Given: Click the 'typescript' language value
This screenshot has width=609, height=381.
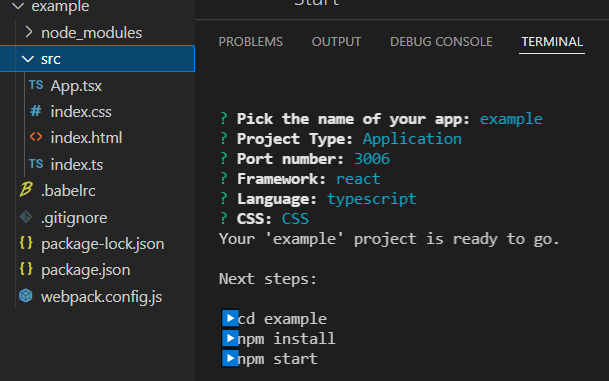Looking at the screenshot, I should [371, 199].
